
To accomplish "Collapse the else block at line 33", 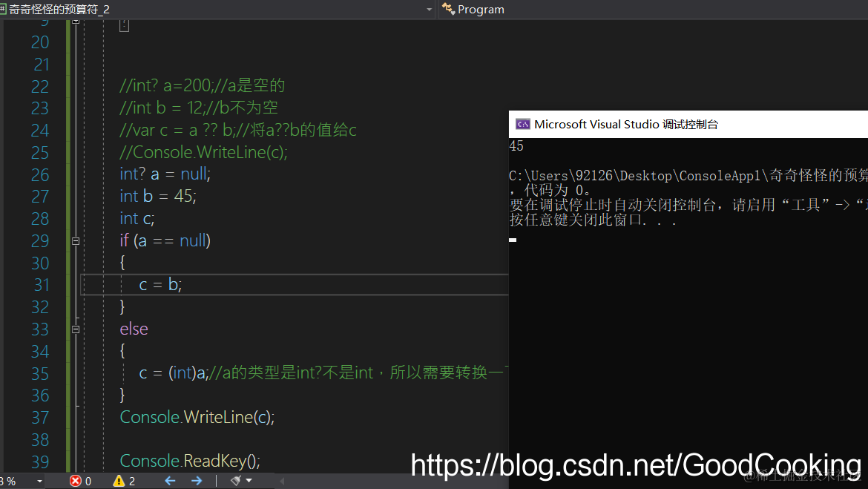I will click(x=76, y=329).
